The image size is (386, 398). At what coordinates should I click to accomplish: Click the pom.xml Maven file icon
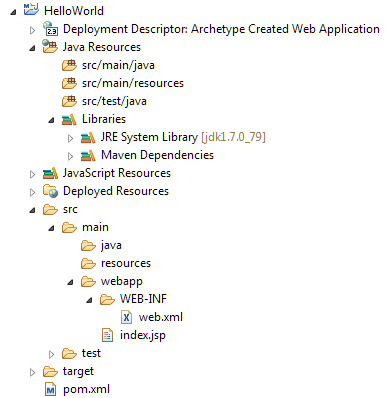pos(50,389)
